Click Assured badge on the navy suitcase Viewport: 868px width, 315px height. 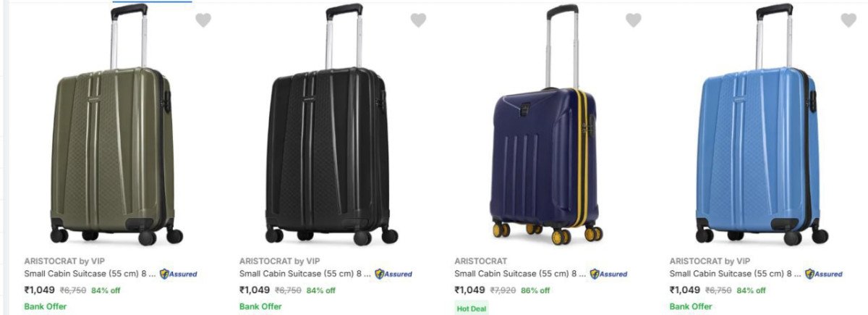(609, 274)
